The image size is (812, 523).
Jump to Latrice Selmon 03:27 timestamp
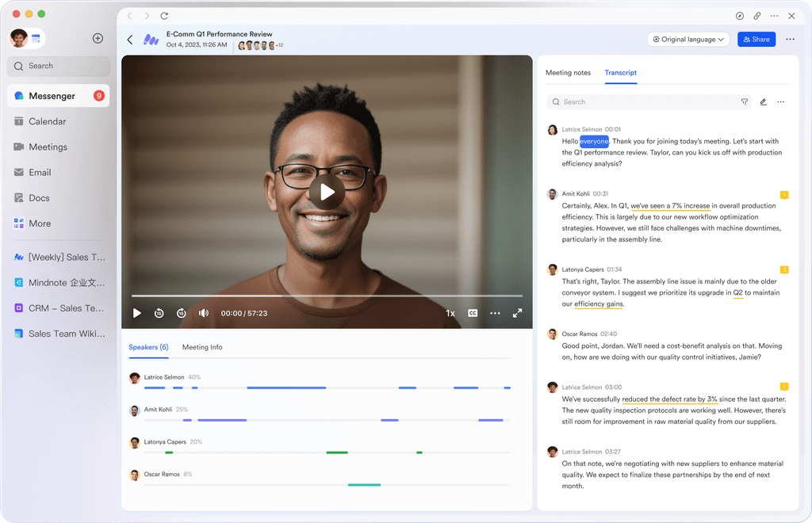click(613, 452)
